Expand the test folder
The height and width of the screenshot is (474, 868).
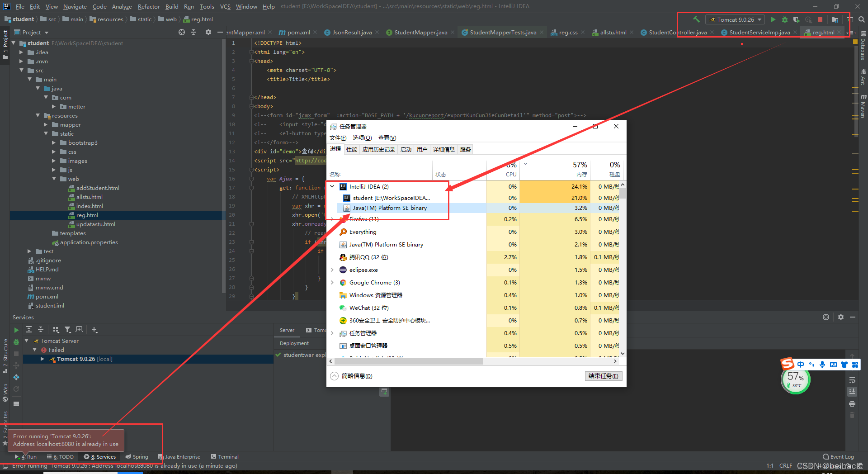coord(29,251)
